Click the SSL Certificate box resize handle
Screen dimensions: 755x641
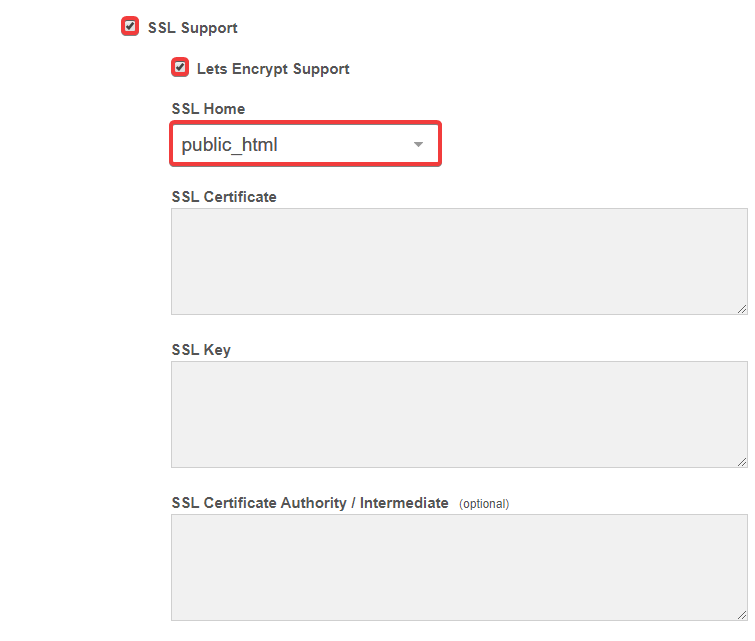[742, 309]
